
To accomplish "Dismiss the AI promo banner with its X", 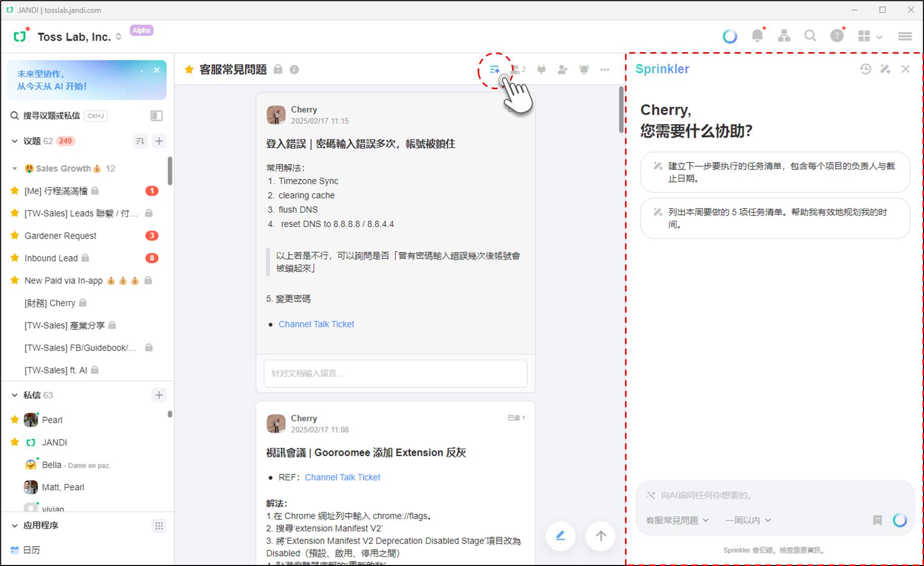I will [x=157, y=70].
